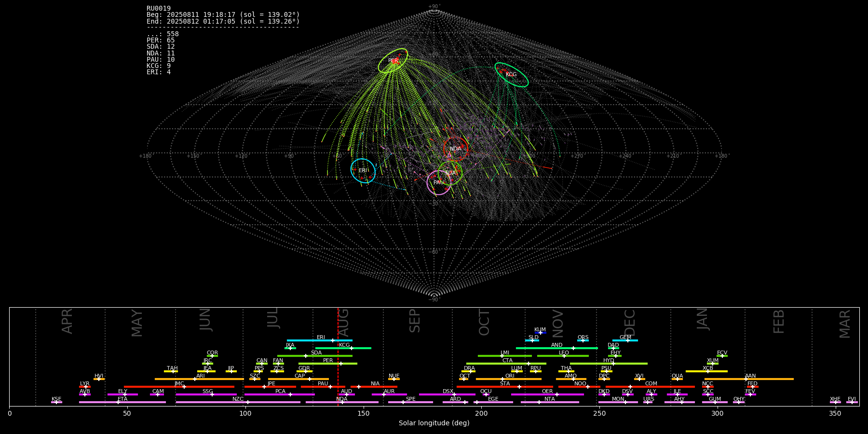The width and height of the screenshot is (868, 434).
Task: Click the 'SDA: 12' count entry
Action: point(161,47)
